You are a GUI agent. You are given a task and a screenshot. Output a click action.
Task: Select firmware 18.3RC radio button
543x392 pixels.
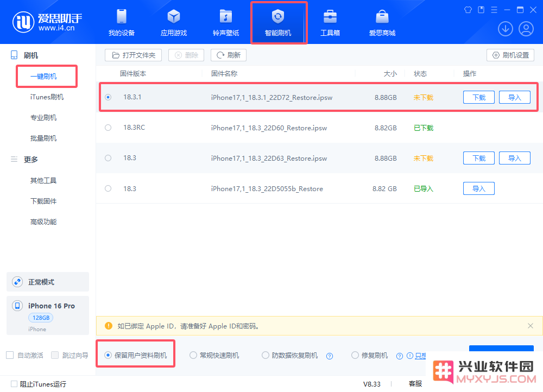click(x=108, y=128)
